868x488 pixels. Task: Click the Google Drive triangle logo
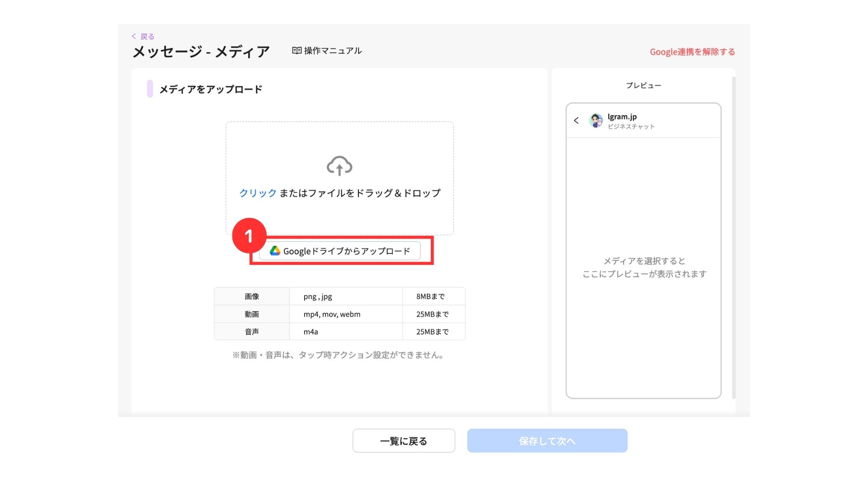click(275, 251)
